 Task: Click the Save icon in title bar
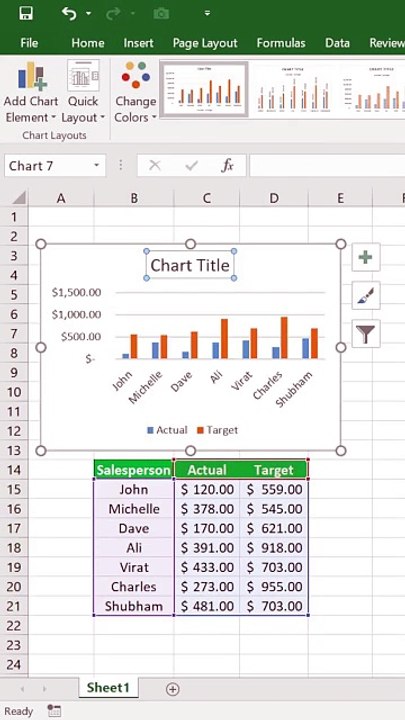coord(26,13)
